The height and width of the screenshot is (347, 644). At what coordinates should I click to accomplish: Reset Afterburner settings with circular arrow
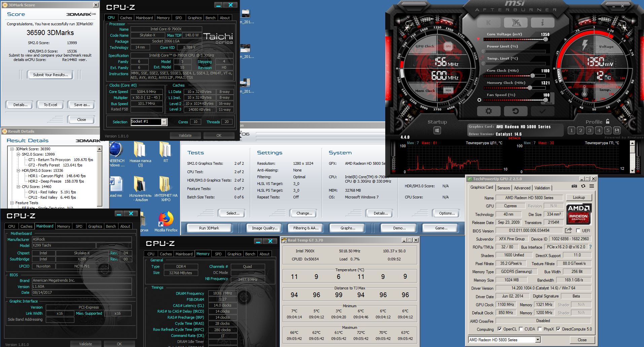point(515,111)
